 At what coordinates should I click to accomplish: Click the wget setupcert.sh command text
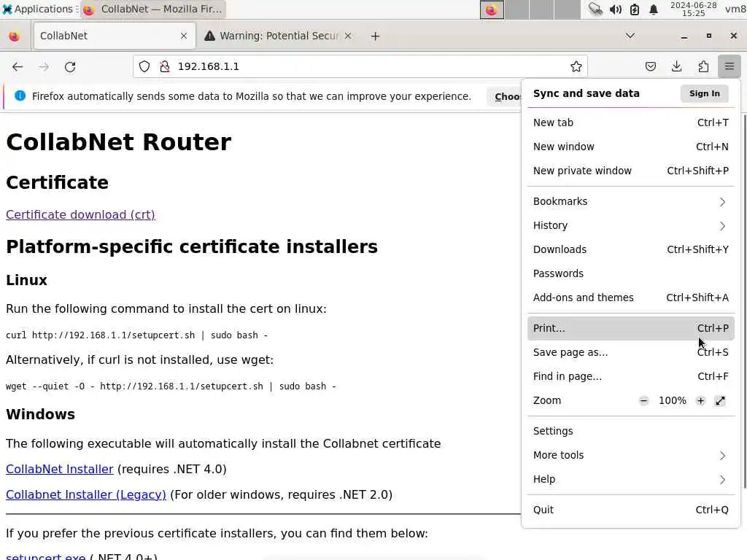point(171,386)
